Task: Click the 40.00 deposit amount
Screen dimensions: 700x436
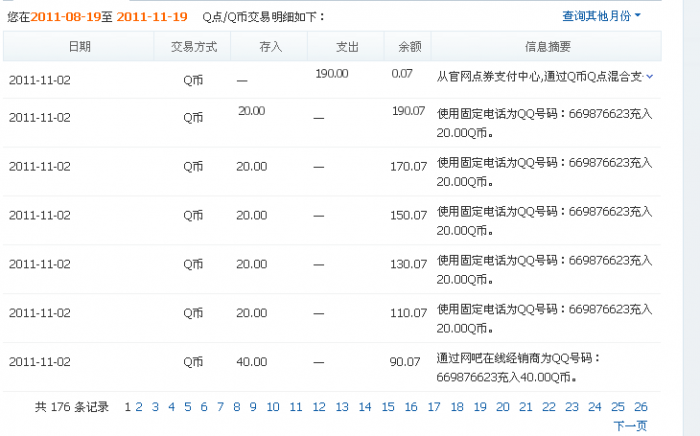Action: click(252, 361)
